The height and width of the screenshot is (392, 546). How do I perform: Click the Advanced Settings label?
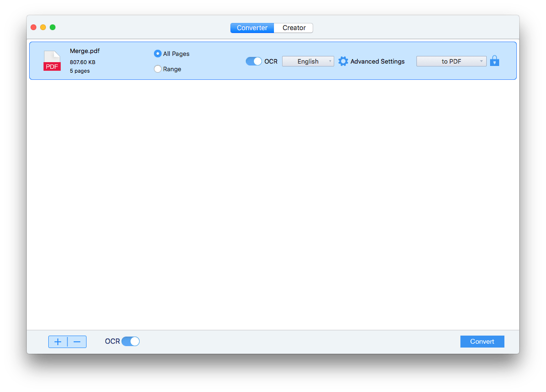point(377,61)
